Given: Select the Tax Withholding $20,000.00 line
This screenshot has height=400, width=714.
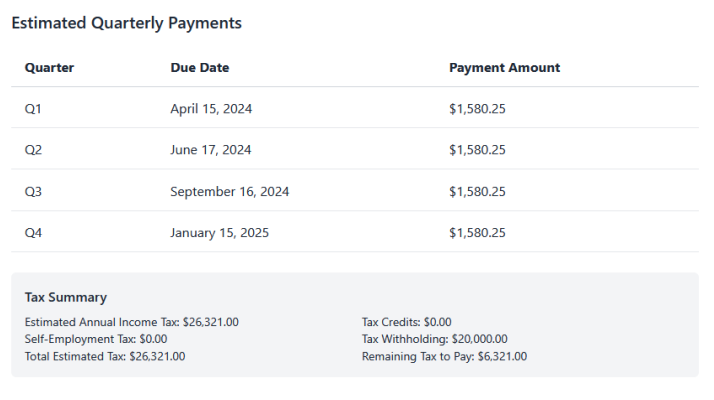Looking at the screenshot, I should pos(434,339).
